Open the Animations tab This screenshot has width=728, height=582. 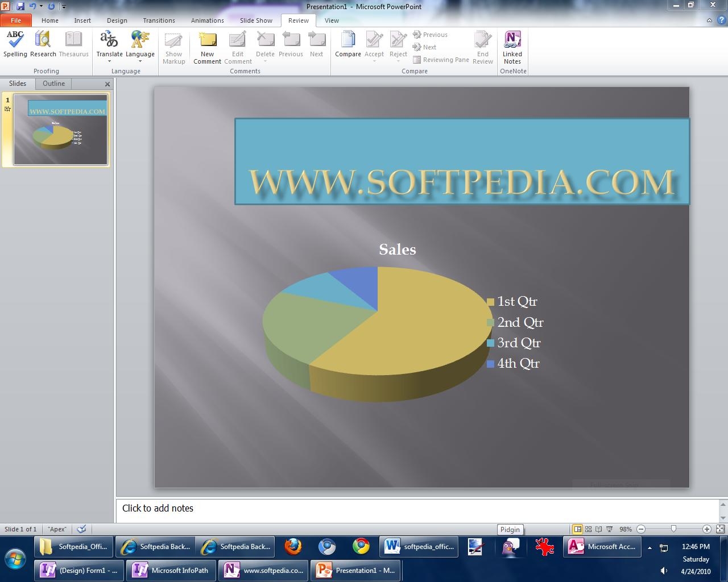coord(208,20)
